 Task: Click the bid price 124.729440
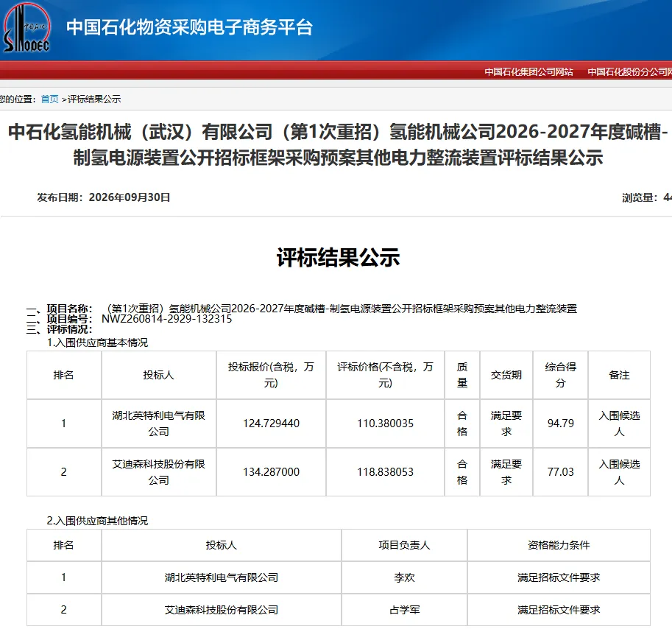pyautogui.click(x=272, y=424)
